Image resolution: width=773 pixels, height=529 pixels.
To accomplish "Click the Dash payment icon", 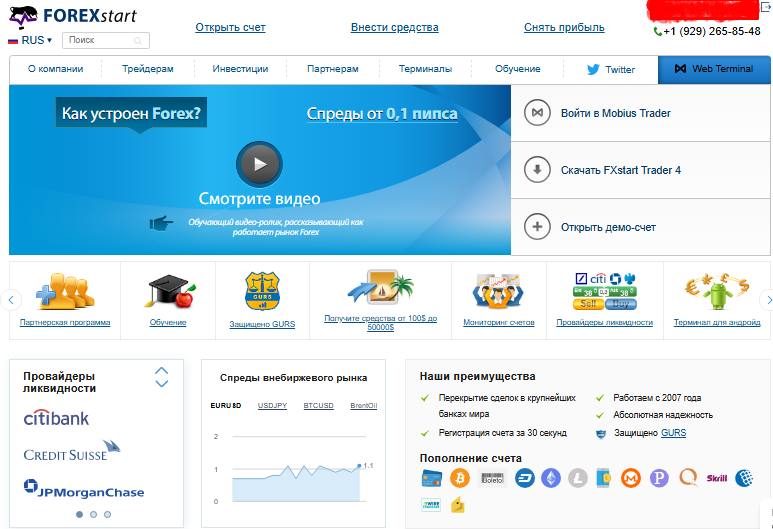I will click(x=525, y=478).
